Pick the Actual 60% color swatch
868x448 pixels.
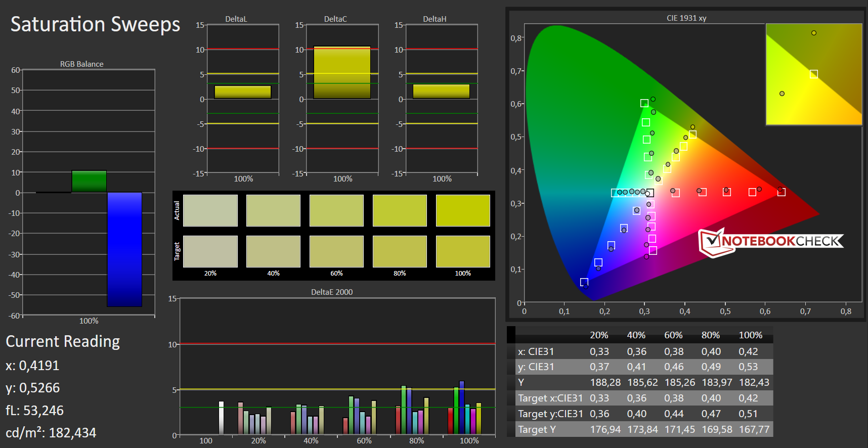pos(336,210)
